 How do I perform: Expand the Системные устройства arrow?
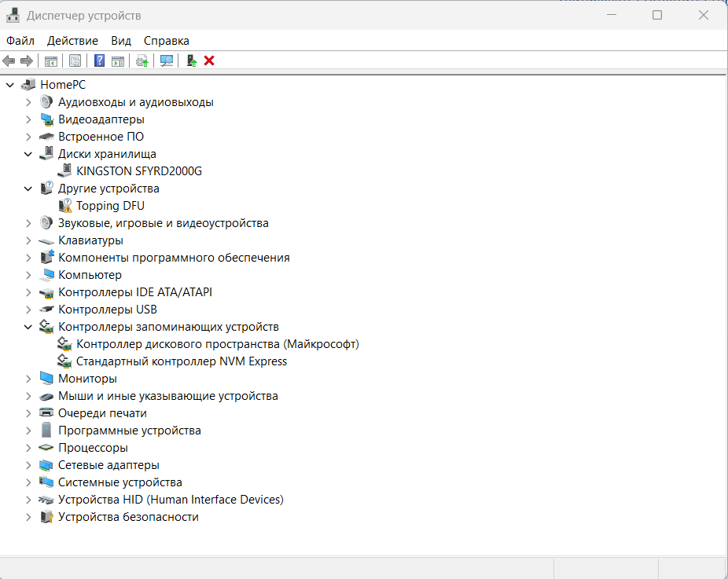tap(28, 482)
